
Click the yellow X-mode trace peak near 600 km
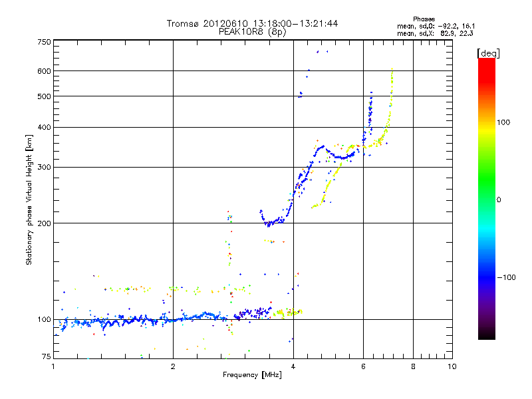(392, 70)
